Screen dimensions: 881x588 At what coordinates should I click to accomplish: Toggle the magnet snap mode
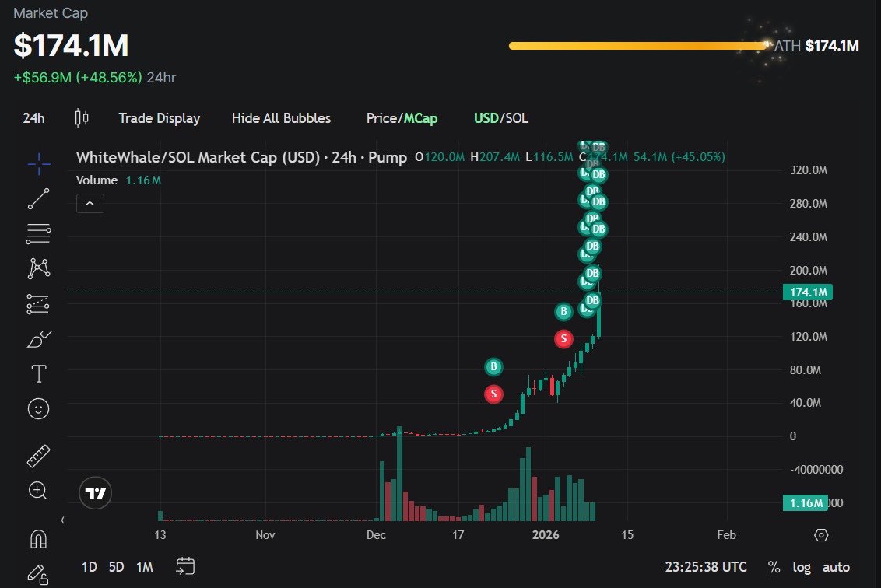click(x=38, y=539)
